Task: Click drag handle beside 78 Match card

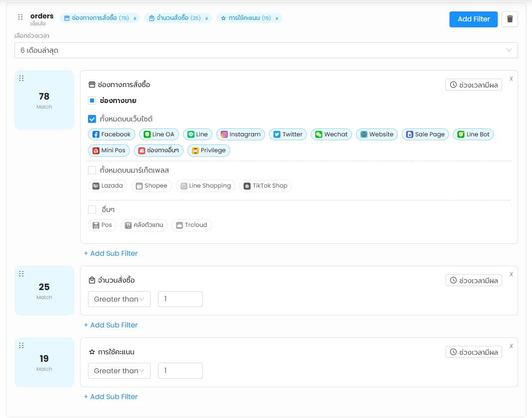Action: click(21, 78)
